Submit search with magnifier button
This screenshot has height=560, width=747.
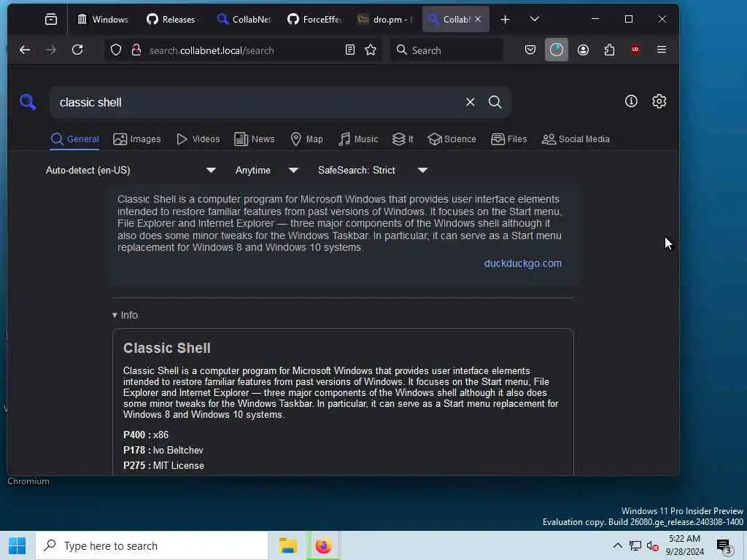pyautogui.click(x=495, y=102)
